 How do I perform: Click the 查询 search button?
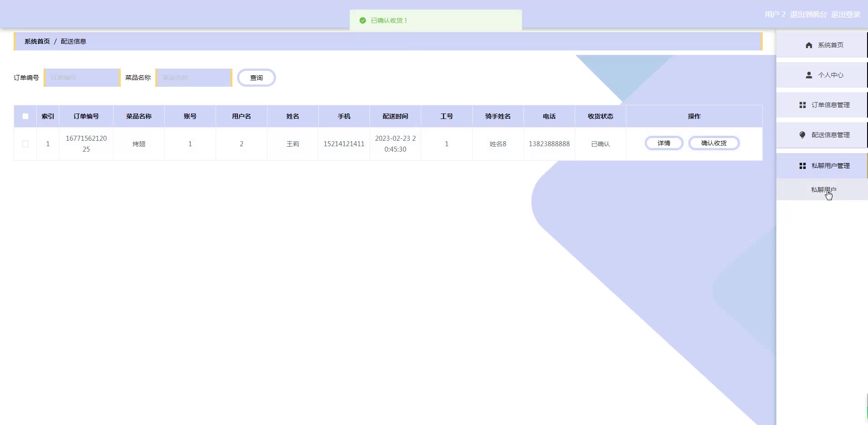[x=256, y=78]
